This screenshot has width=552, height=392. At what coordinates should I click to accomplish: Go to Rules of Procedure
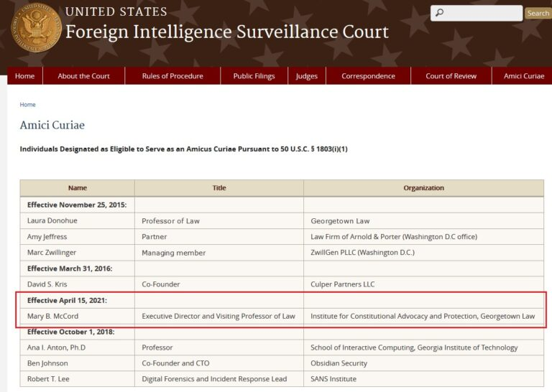coord(172,76)
